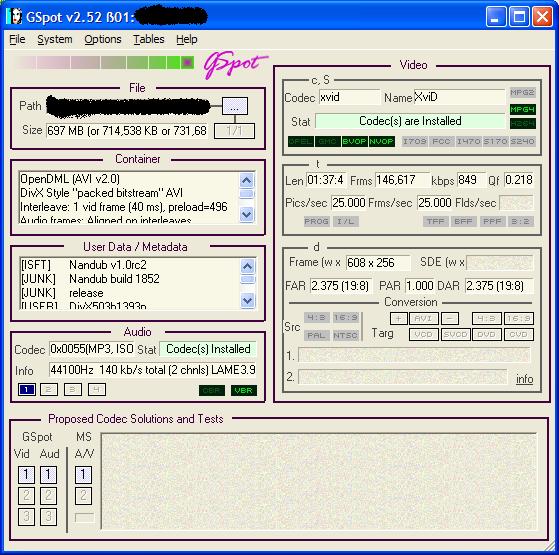Run GSpot Vid test 2
Viewport: 559px width, 555px height.
[26, 496]
